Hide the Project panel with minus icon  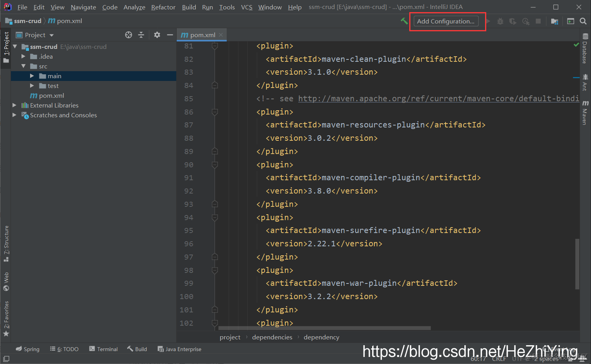[170, 35]
